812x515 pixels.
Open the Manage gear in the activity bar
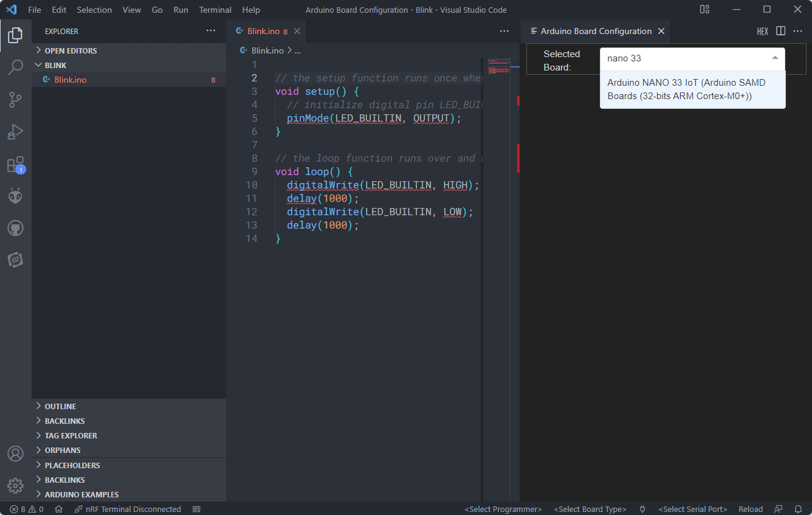(15, 486)
